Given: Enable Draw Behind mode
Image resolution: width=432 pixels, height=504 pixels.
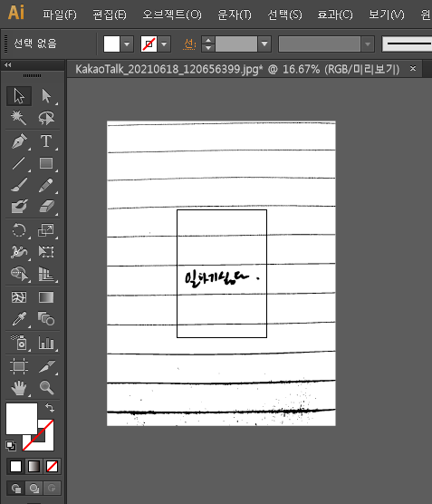Looking at the screenshot, I should (x=34, y=489).
